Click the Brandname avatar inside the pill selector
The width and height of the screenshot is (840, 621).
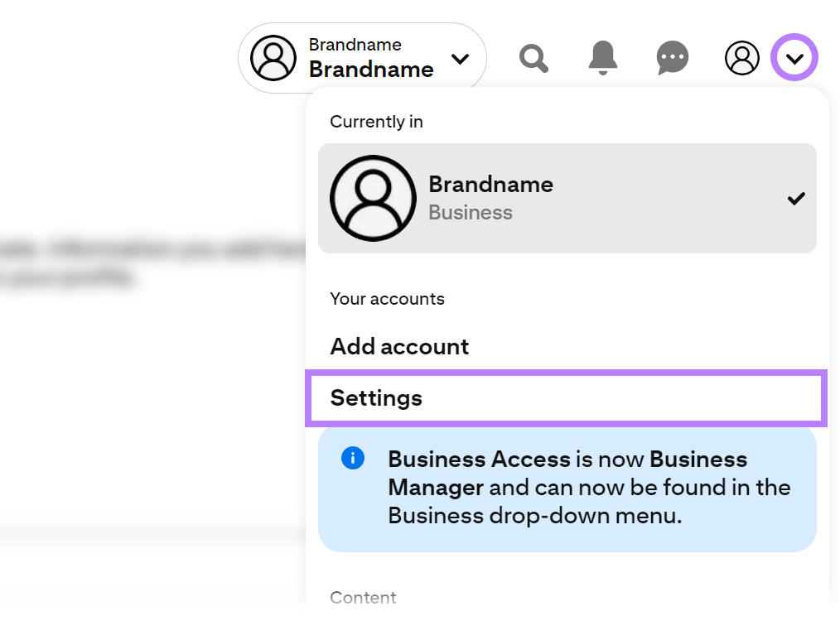[273, 57]
